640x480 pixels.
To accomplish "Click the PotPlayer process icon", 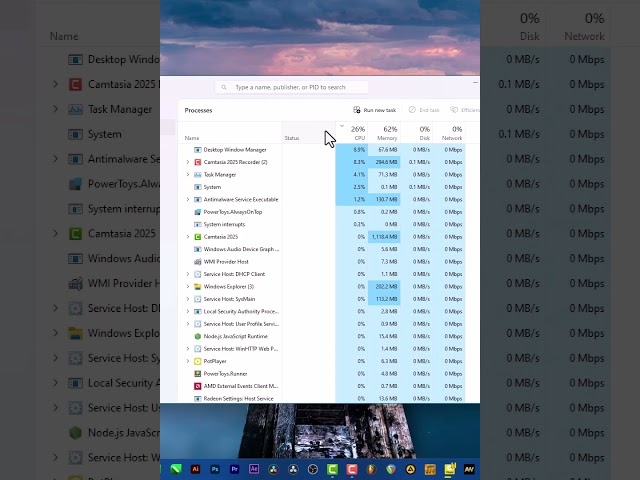I will (x=198, y=361).
